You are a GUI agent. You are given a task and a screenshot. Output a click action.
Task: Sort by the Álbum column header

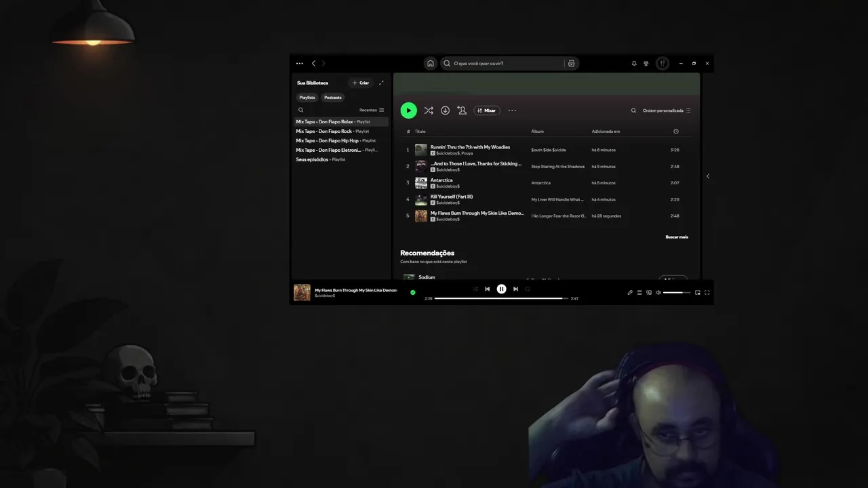537,131
